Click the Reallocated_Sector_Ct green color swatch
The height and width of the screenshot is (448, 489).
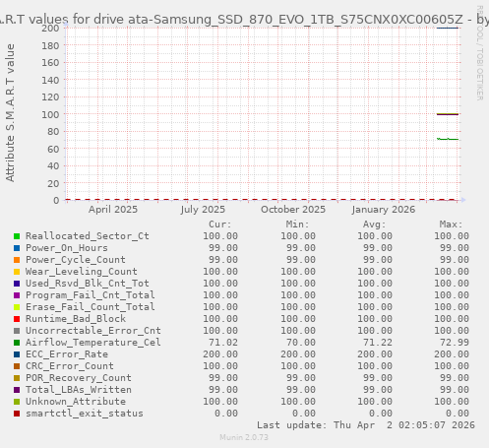coord(17,236)
